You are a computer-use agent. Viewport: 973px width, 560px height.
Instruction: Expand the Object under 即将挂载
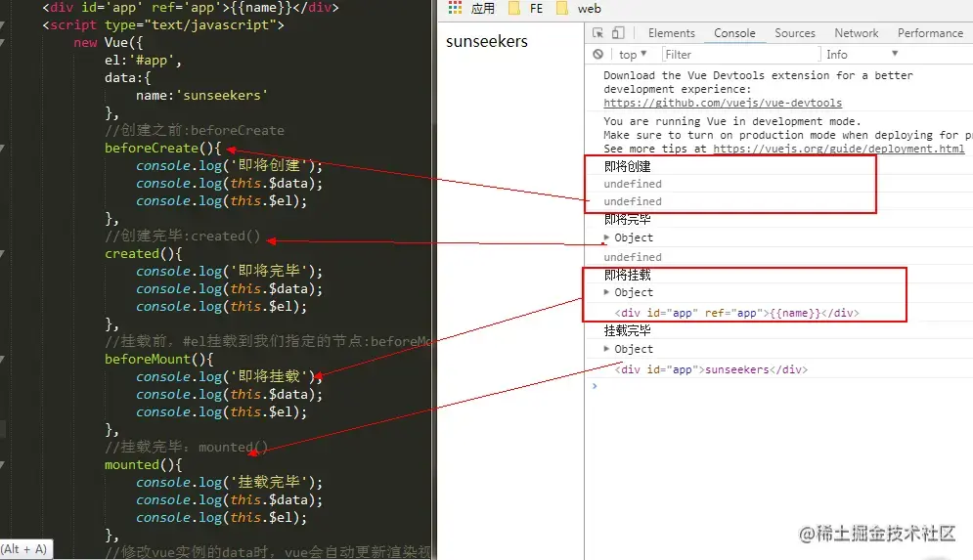point(606,292)
